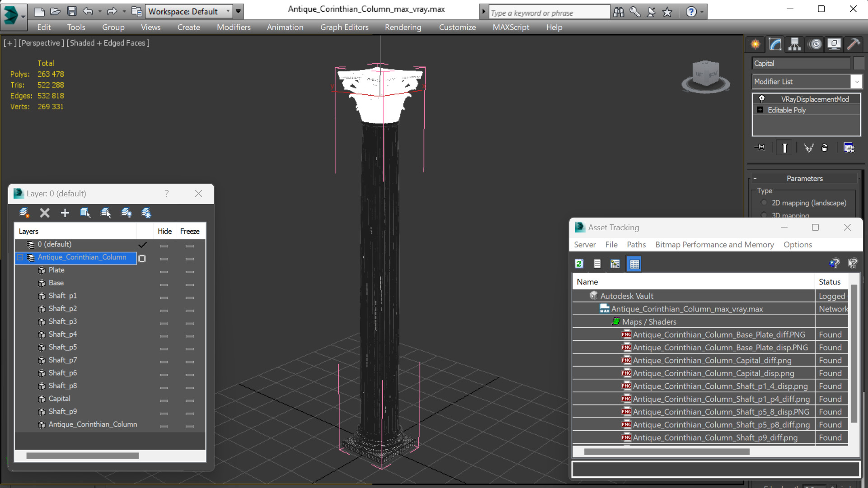Toggle Hide for Capital object
868x488 pixels.
click(x=164, y=400)
